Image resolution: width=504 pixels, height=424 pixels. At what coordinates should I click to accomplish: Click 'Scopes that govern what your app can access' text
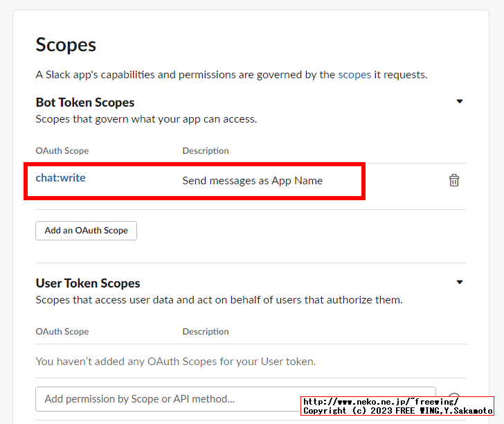(146, 119)
